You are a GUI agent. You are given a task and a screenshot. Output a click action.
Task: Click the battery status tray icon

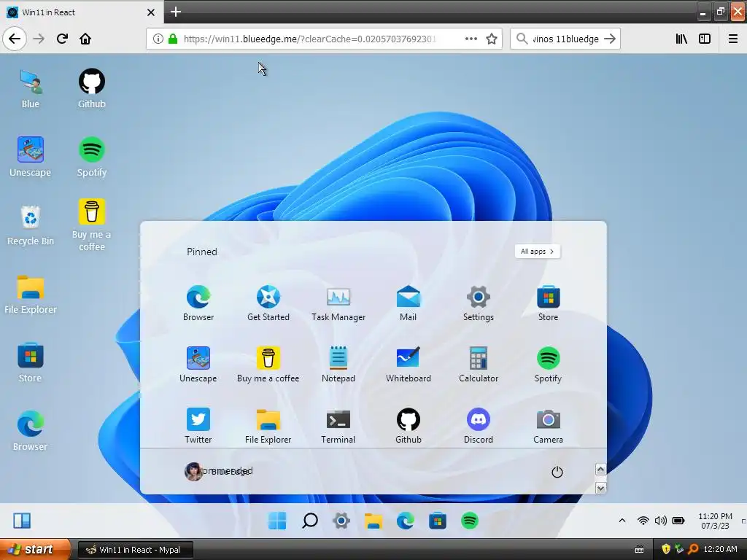point(678,521)
